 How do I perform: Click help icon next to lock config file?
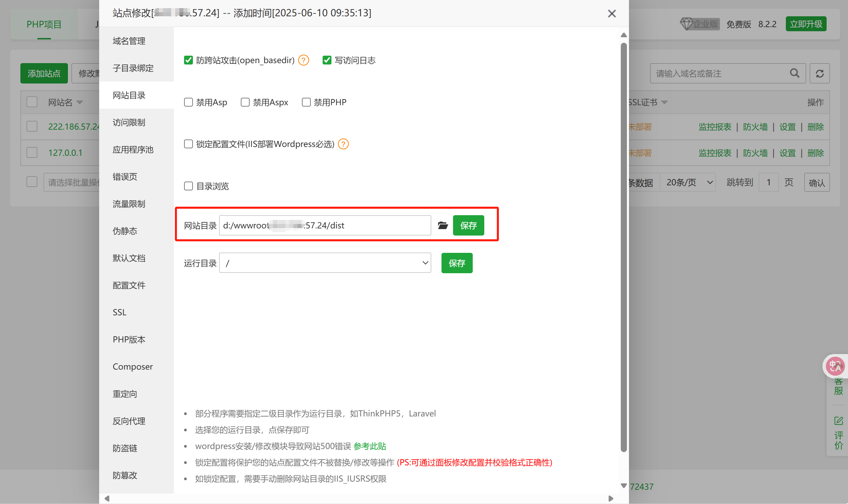(343, 144)
